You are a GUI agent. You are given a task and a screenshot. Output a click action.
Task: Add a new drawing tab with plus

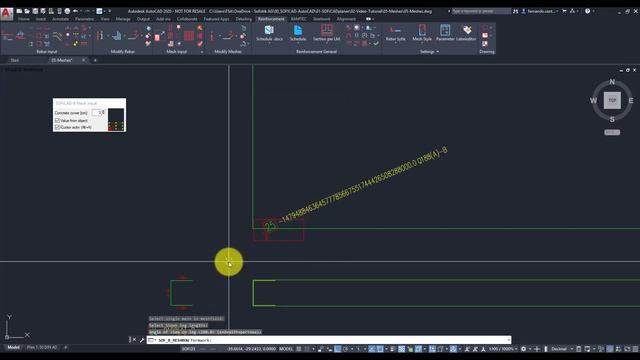point(95,60)
